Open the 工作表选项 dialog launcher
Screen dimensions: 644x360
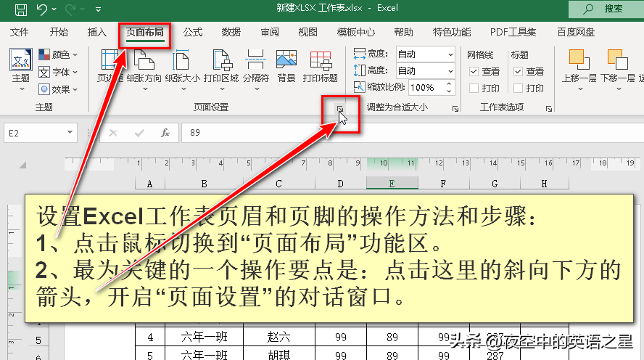coord(549,109)
